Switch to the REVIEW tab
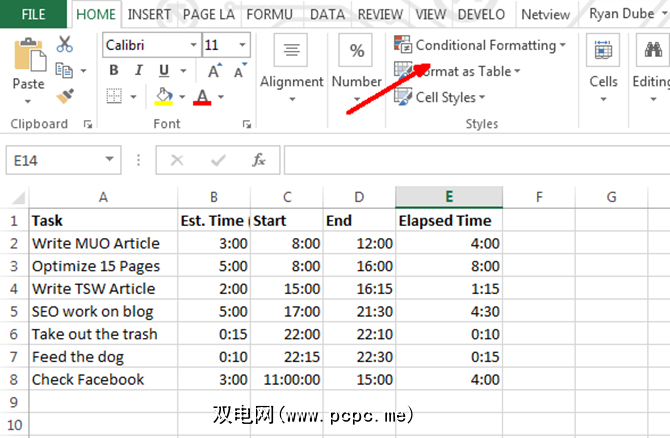Viewport: 670px width, 438px height. pyautogui.click(x=380, y=15)
